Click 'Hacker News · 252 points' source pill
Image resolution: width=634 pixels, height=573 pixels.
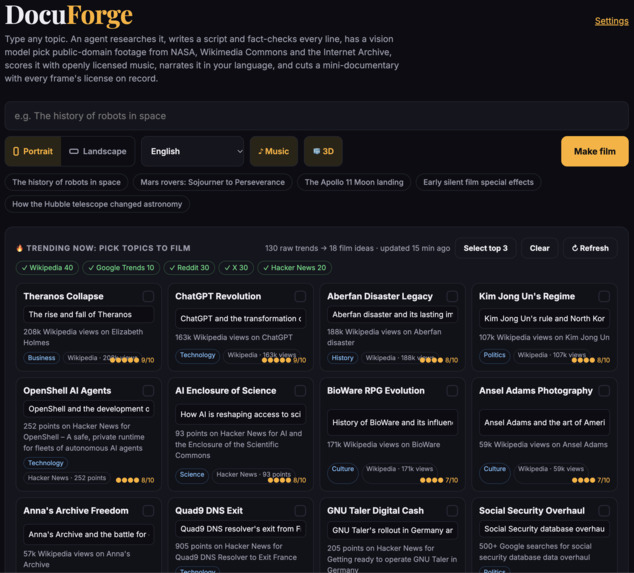point(67,478)
